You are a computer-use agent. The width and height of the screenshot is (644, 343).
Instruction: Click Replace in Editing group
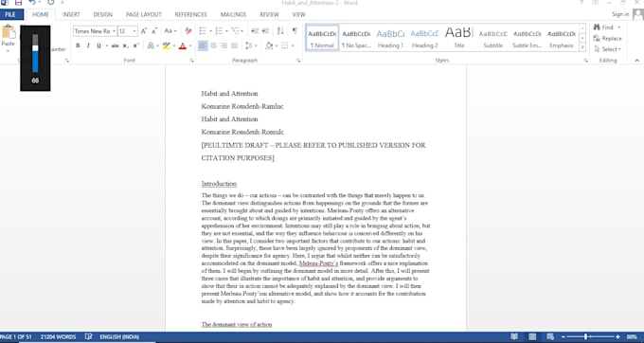click(608, 38)
